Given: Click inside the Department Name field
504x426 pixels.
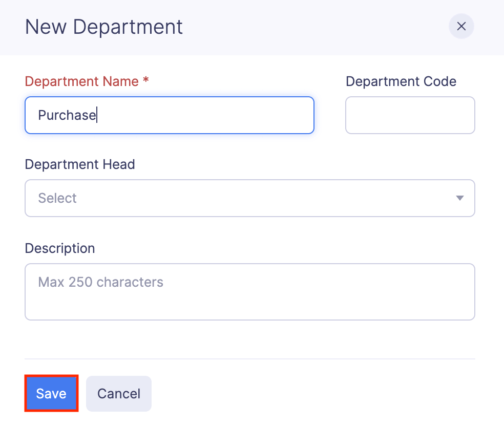Looking at the screenshot, I should 169,115.
